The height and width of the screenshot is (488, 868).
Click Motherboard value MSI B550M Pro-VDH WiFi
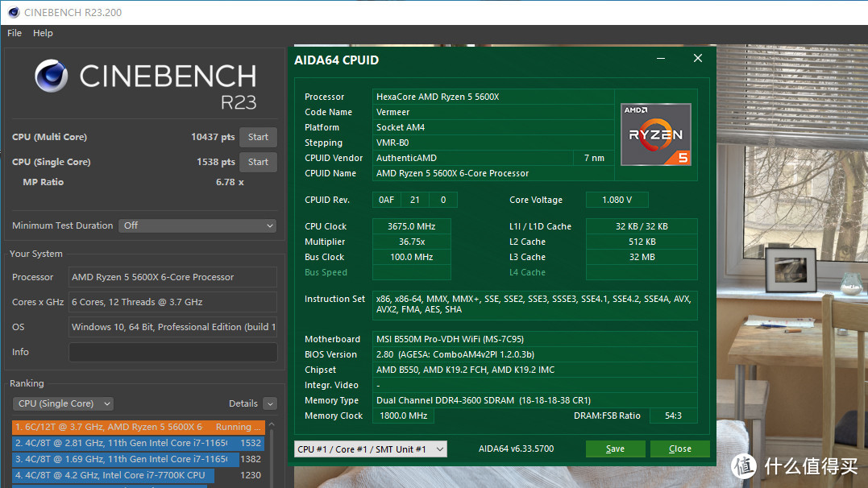[535, 339]
